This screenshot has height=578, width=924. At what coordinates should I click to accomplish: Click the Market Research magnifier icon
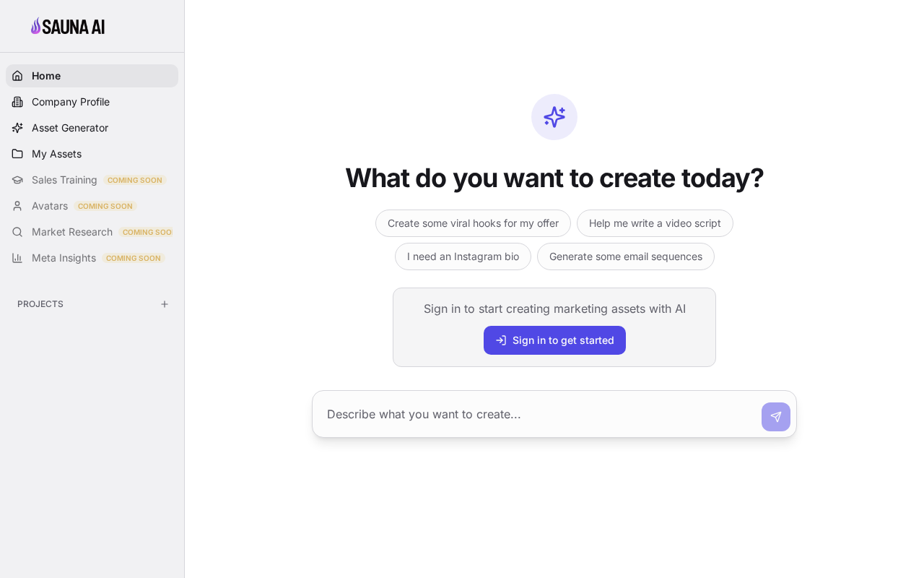[17, 232]
